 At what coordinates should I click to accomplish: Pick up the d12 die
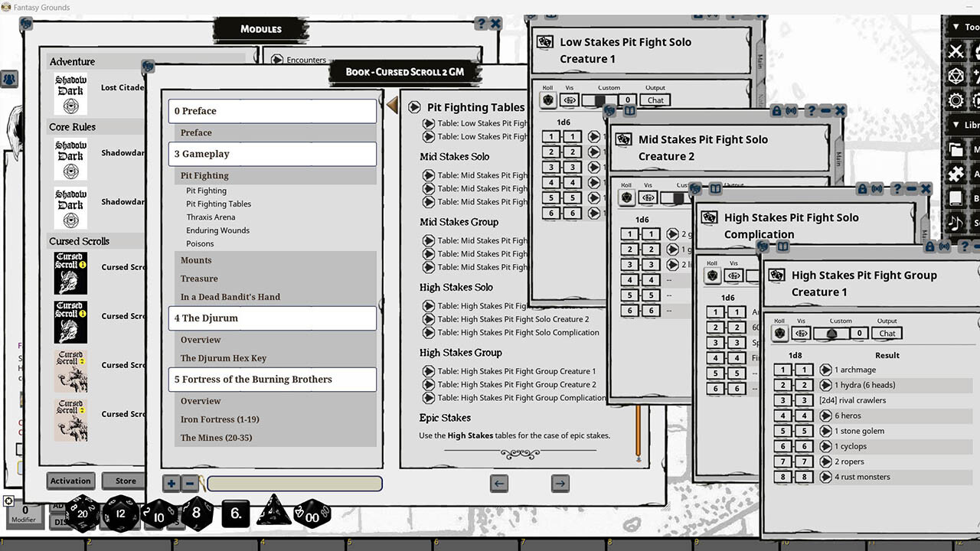point(119,515)
